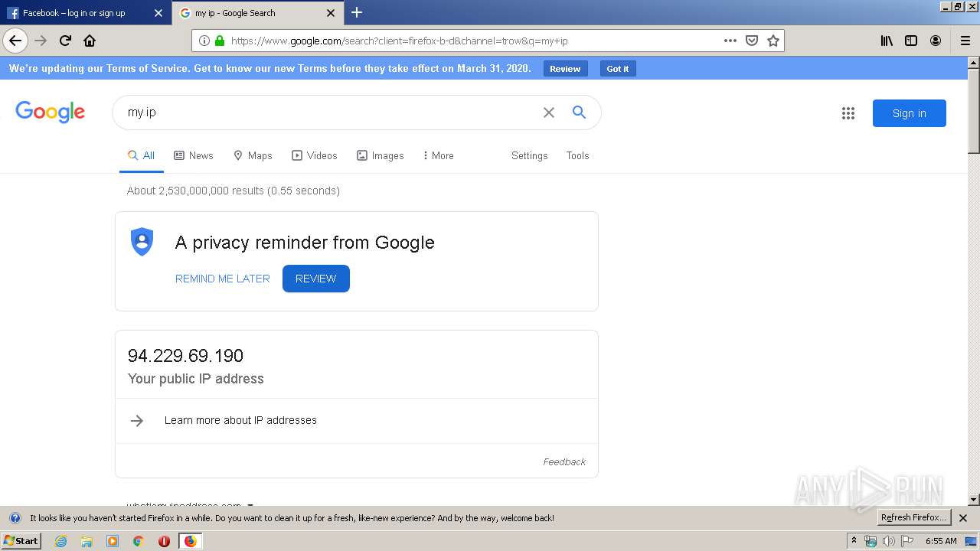Click the privacy reminder shield icon

pyautogui.click(x=142, y=242)
